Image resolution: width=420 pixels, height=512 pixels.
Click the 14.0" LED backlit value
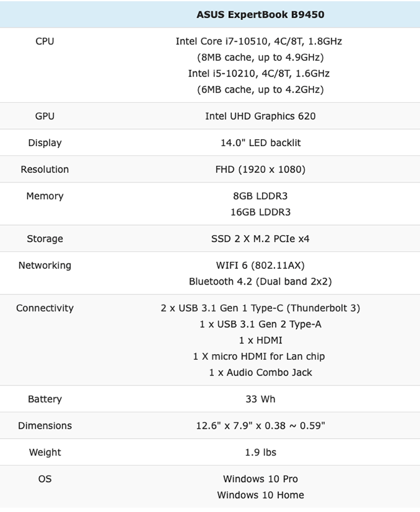pos(260,143)
